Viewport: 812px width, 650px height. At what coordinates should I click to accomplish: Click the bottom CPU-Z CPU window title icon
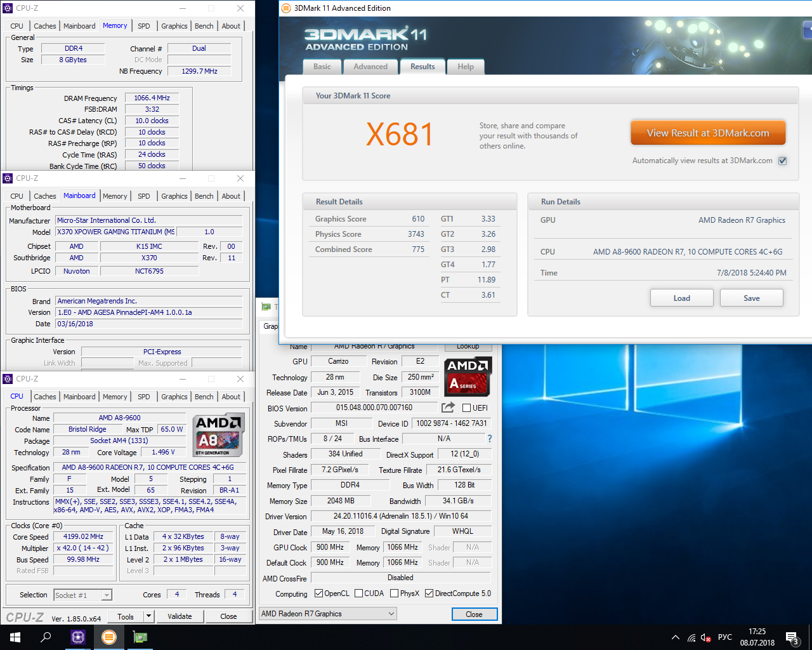click(x=8, y=379)
